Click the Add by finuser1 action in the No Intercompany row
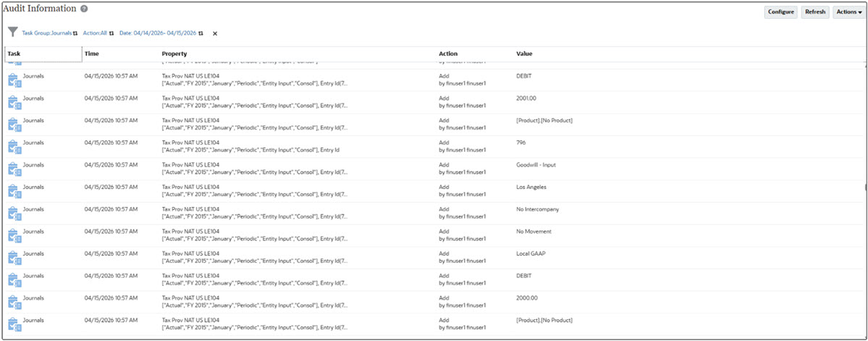Screen dimensions: 868x341 pos(462,213)
